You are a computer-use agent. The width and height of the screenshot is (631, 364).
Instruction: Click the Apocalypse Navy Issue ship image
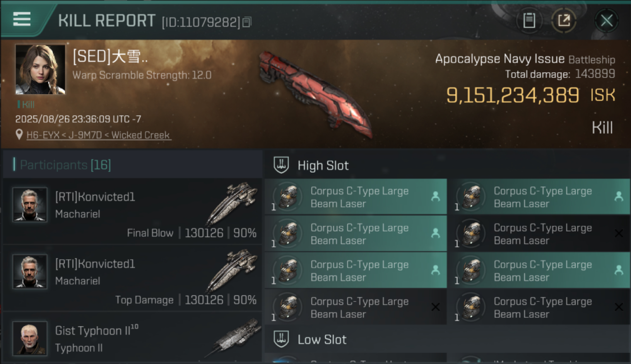(x=315, y=94)
